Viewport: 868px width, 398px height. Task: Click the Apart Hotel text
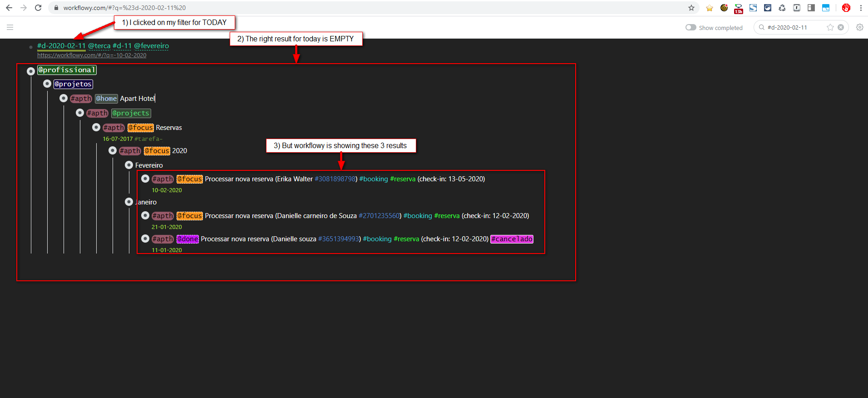pyautogui.click(x=137, y=99)
